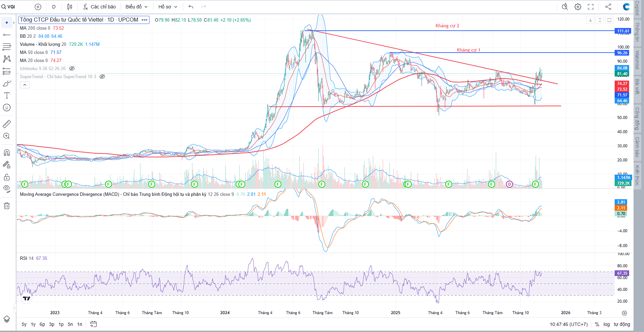Viewport: 644px width, 332px height.
Task: Maximize the main chart pane
Action: click(609, 20)
